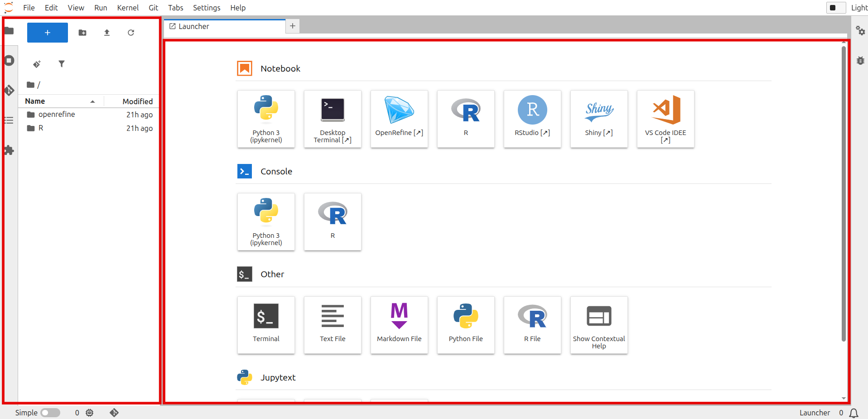The height and width of the screenshot is (419, 868).
Task: Click the Upload Files icon
Action: click(107, 33)
